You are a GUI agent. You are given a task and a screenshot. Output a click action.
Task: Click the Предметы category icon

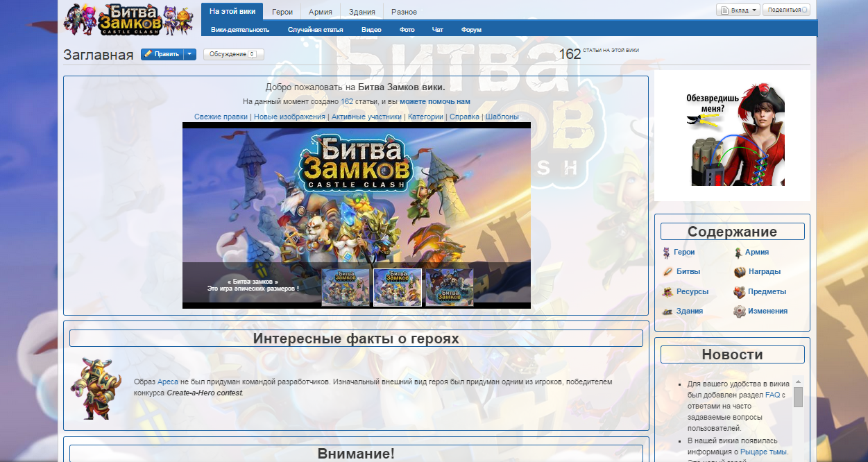point(740,292)
